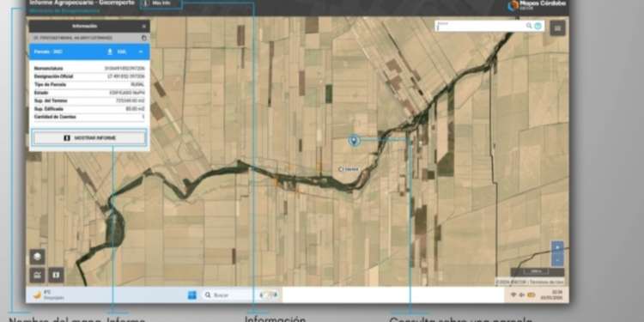Select the Sup. Edificada value 85.00 m2

pos(135,109)
